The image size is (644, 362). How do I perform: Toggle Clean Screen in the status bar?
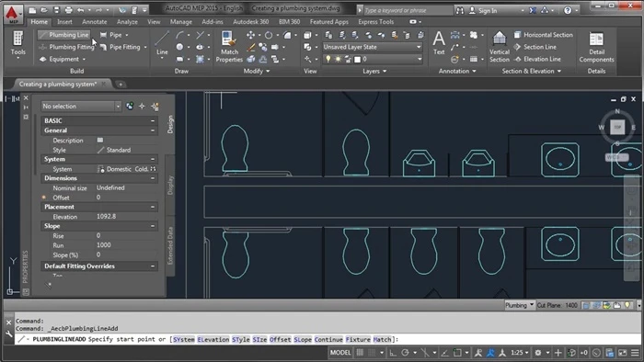pos(623,353)
